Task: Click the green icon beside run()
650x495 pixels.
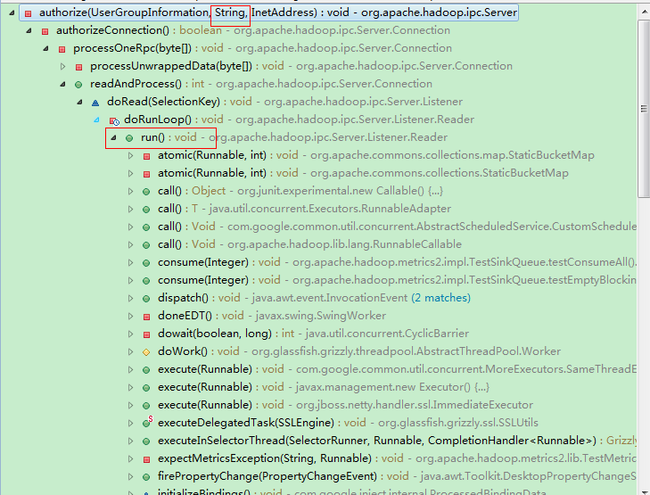Action: 129,138
